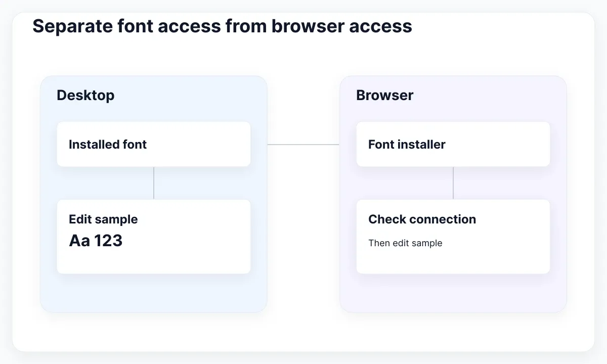Click the 'Then edit sample' caption

point(405,243)
